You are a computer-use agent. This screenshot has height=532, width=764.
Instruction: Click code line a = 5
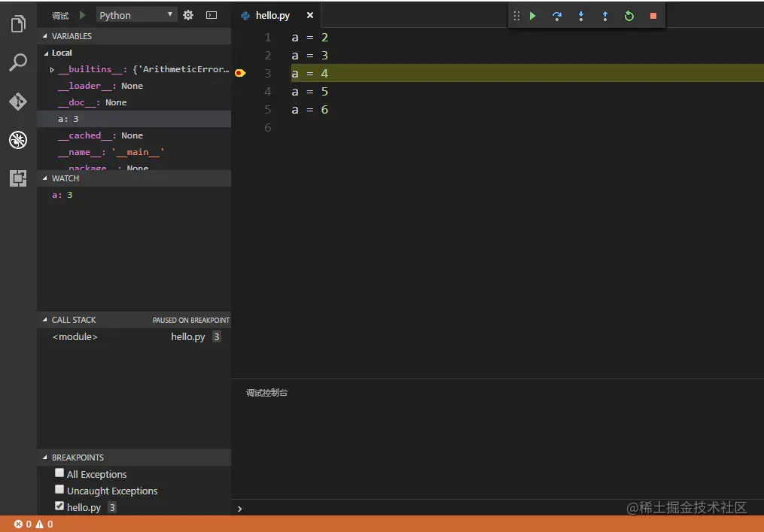click(x=310, y=92)
